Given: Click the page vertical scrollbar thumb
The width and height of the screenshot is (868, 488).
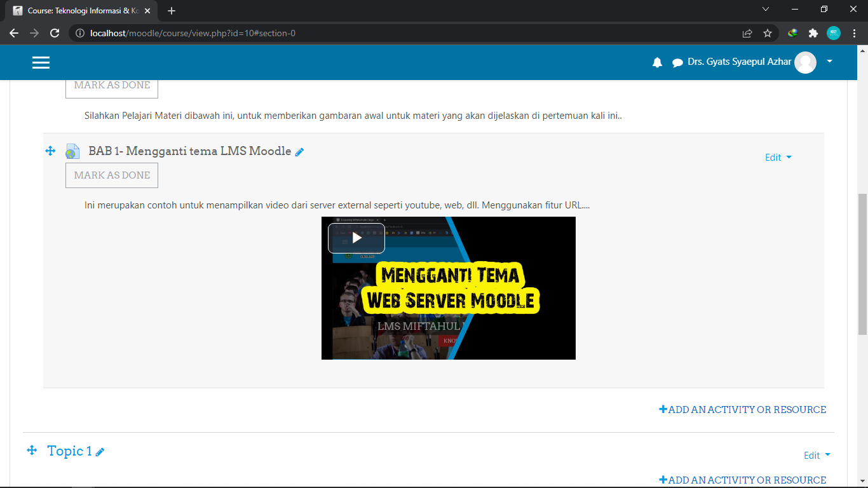Looking at the screenshot, I should click(863, 264).
